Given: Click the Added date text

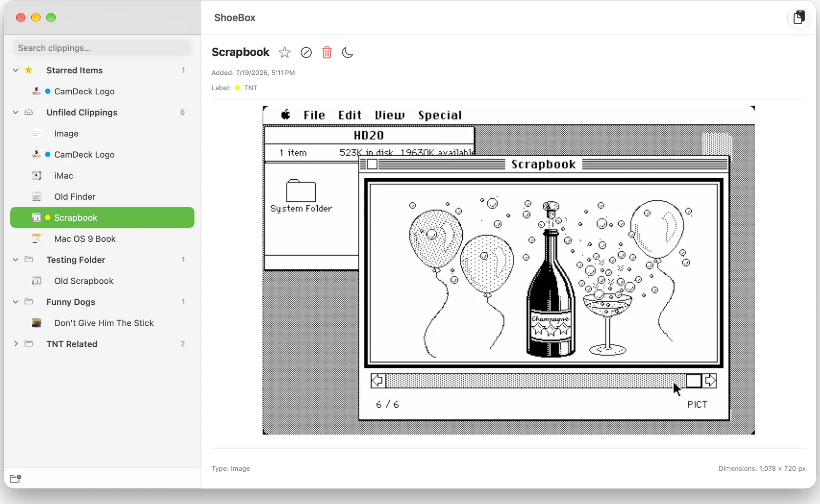Looking at the screenshot, I should coord(253,73).
